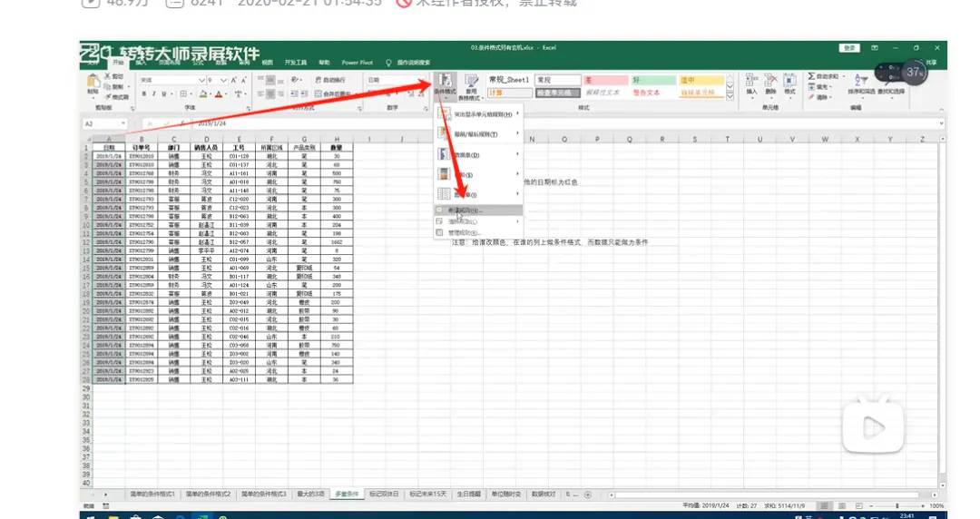Click the Insert Function fx icon
Image resolution: width=980 pixels, height=519 pixels.
pos(181,123)
